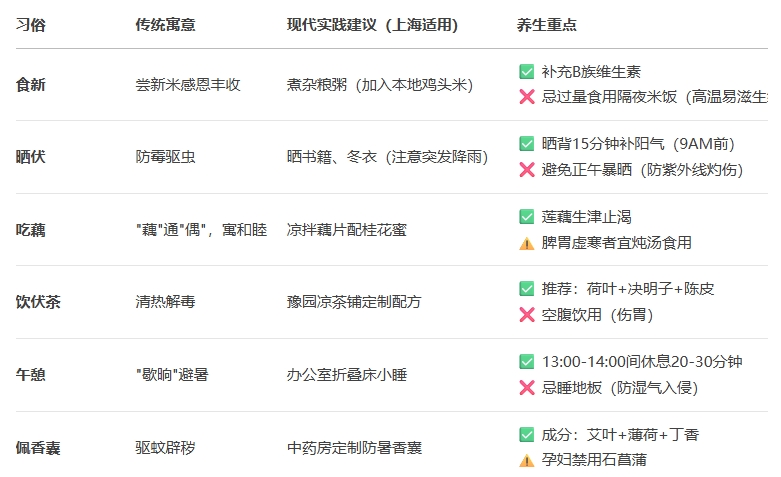Click the 现代实践建议 (上海适用) header

click(x=372, y=24)
